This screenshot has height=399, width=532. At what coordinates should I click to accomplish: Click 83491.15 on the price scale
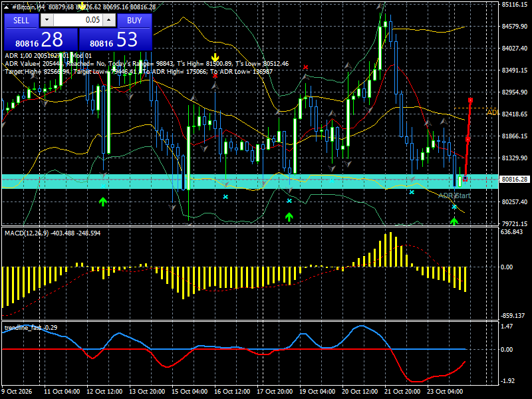click(515, 70)
